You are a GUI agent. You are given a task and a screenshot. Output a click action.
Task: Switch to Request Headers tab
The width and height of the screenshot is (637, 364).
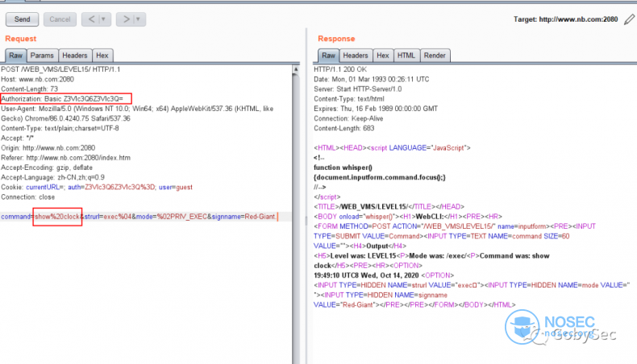[75, 56]
